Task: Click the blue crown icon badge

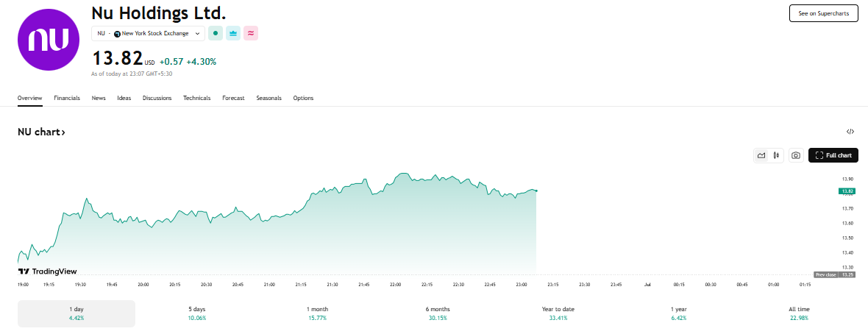Action: coord(233,33)
